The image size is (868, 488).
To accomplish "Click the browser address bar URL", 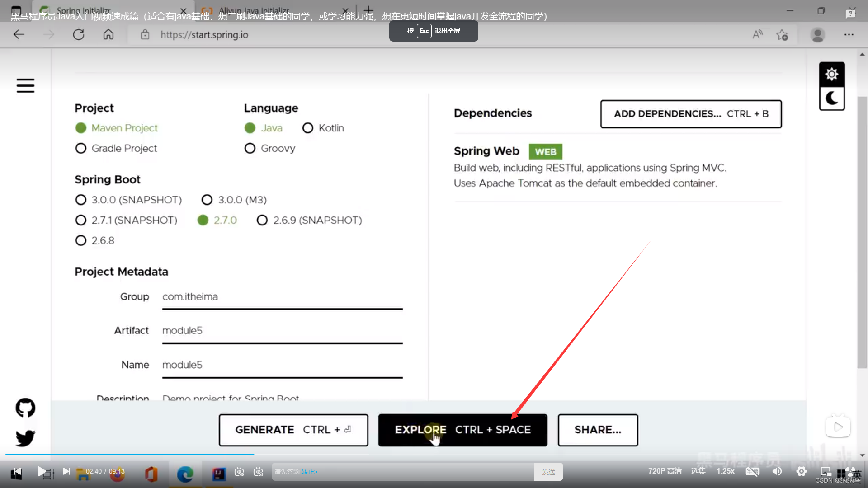I will [x=204, y=34].
